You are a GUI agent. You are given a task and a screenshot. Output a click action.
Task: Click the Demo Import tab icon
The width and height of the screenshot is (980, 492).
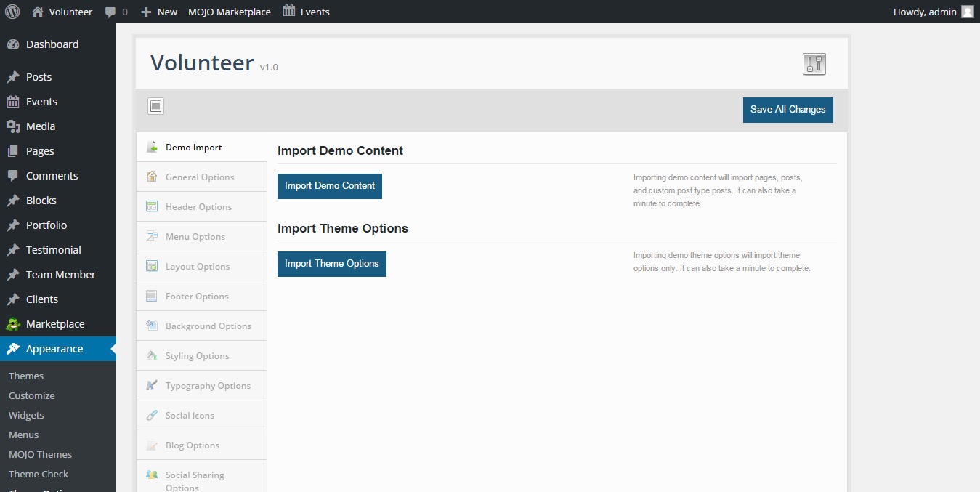(152, 147)
